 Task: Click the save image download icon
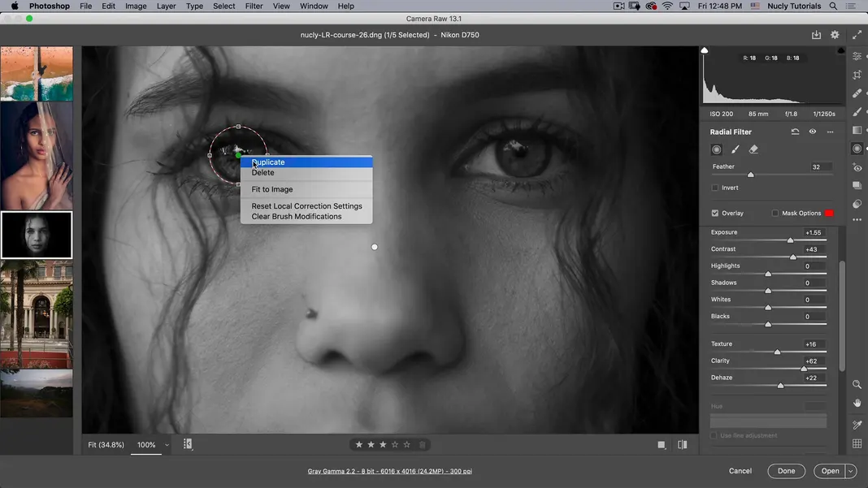tap(816, 35)
